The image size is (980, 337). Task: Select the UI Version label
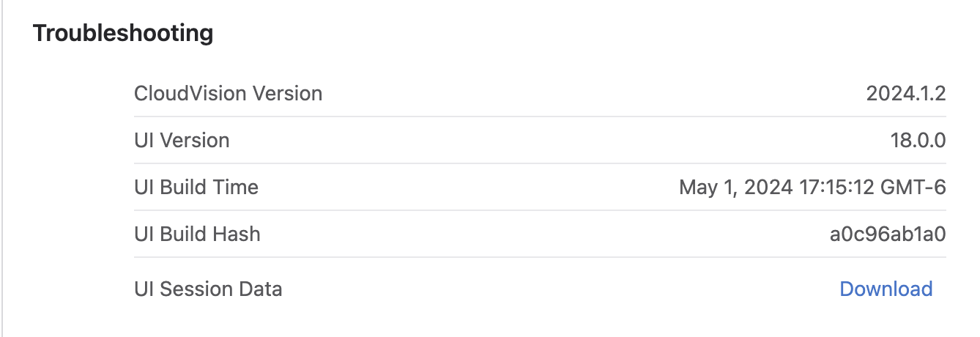coord(182,141)
